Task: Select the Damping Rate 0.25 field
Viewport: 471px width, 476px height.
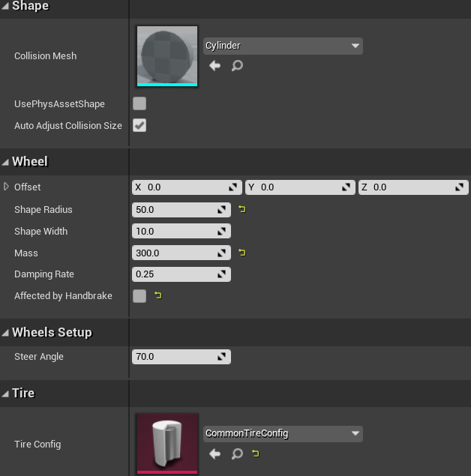Action: click(x=181, y=274)
